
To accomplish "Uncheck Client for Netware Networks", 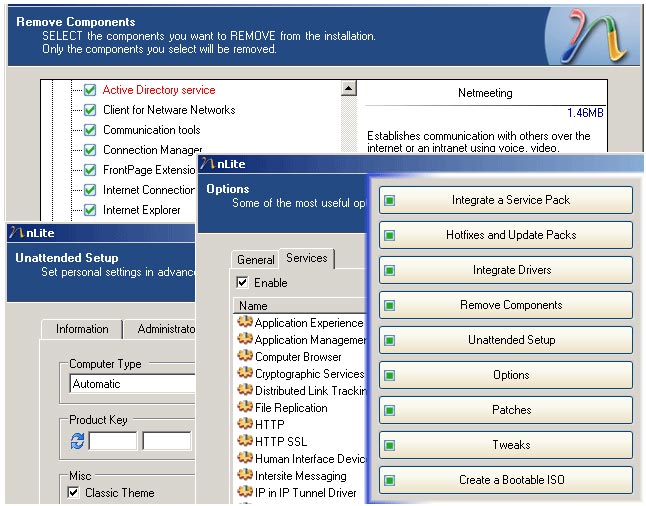I will point(90,110).
